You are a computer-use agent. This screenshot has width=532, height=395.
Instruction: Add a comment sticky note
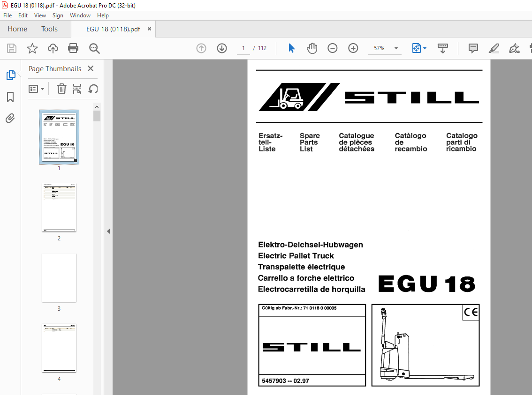coord(473,48)
